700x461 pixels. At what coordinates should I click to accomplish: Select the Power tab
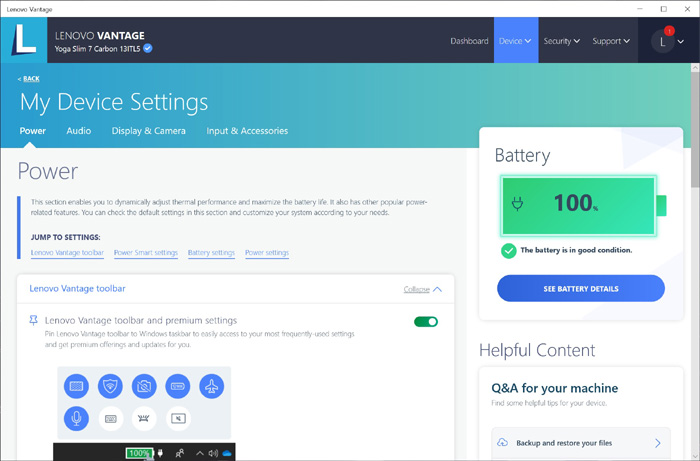pos(33,131)
